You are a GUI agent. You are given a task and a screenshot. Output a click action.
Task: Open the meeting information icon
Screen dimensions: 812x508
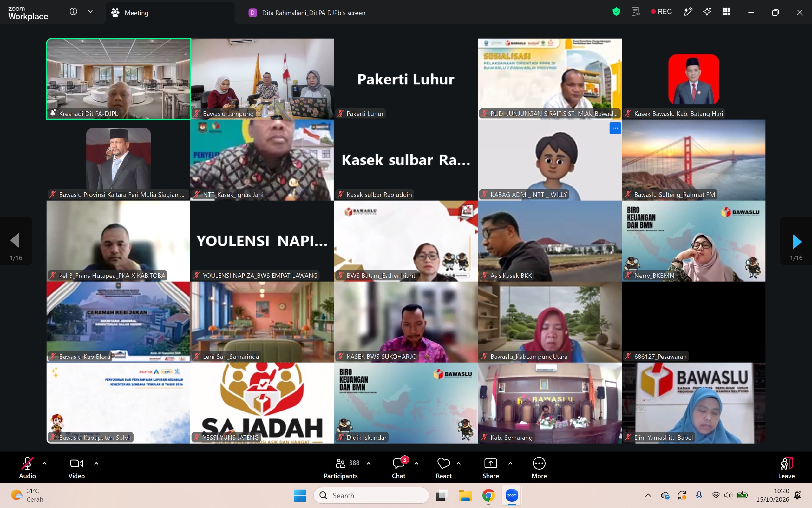click(x=74, y=12)
